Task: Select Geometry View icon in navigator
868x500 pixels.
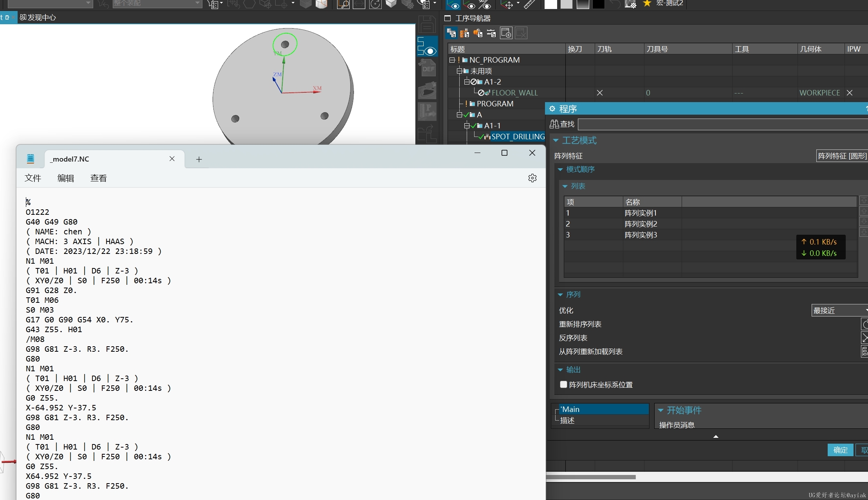Action: [478, 33]
